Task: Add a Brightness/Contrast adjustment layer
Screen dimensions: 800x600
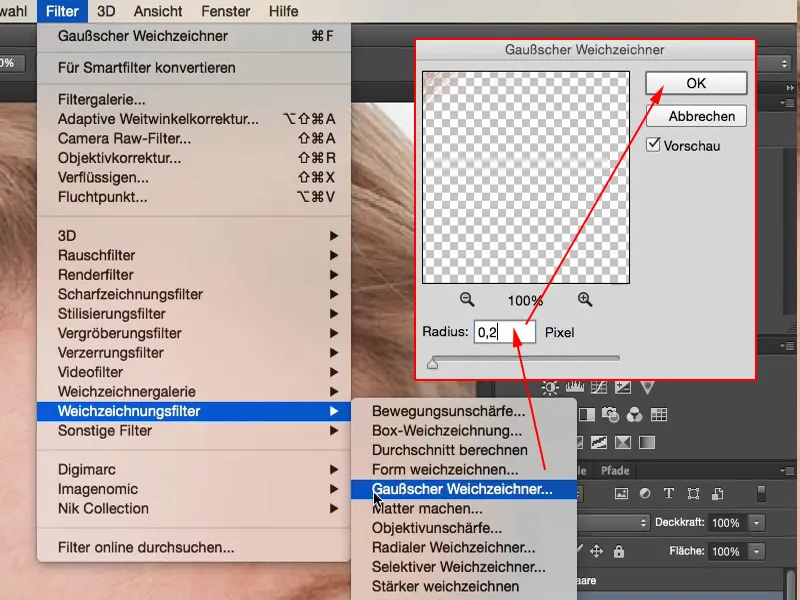Action: coord(550,388)
